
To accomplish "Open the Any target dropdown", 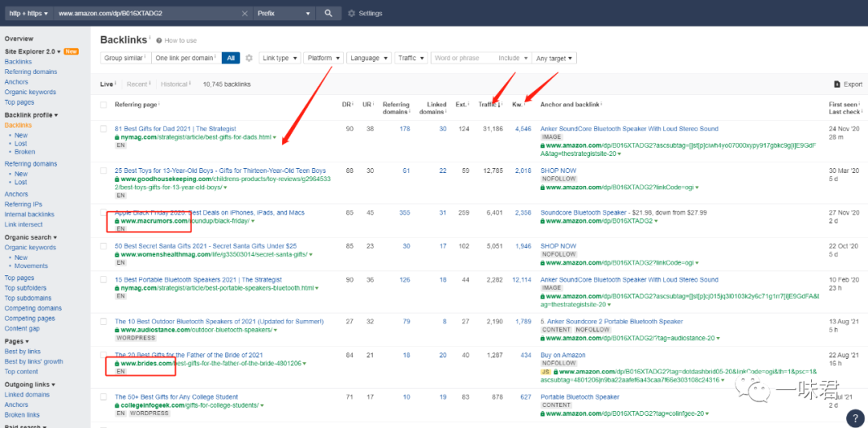I will [554, 58].
